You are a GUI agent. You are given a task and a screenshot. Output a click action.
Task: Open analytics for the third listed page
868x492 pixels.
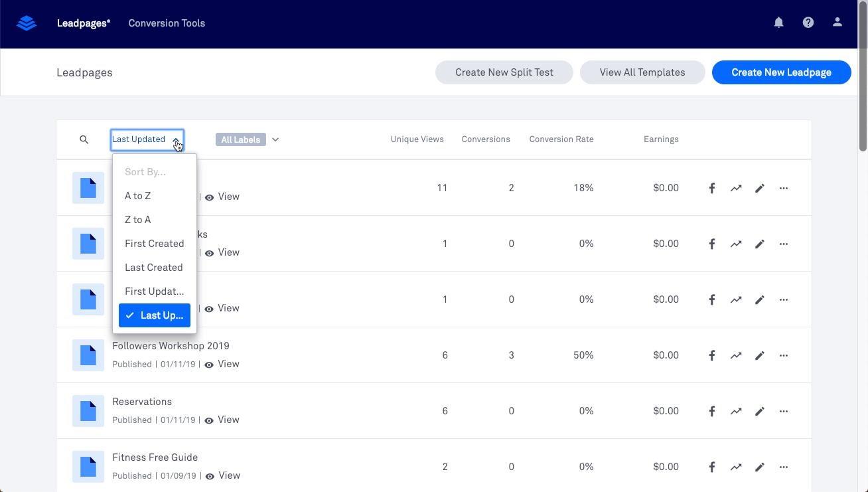click(735, 299)
